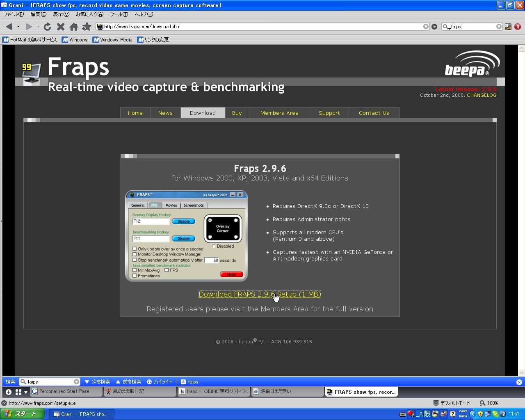Open the Members Area tab
This screenshot has height=420, width=525.
279,113
